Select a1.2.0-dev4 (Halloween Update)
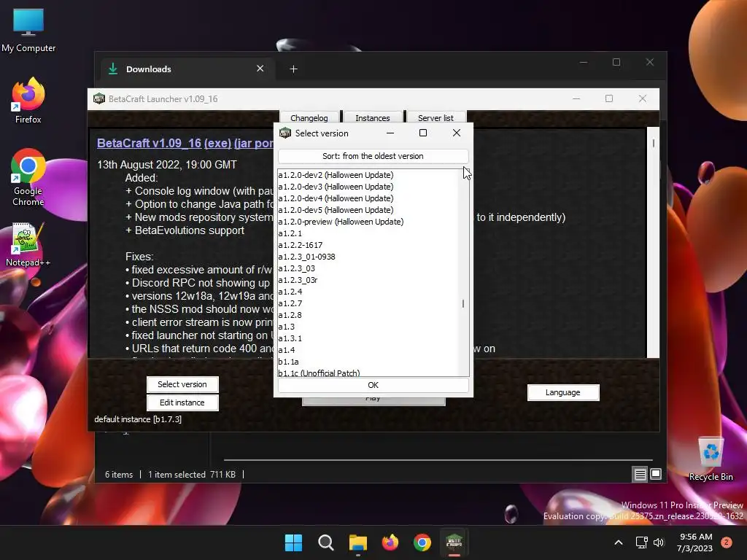This screenshot has width=747, height=560. pos(368,198)
